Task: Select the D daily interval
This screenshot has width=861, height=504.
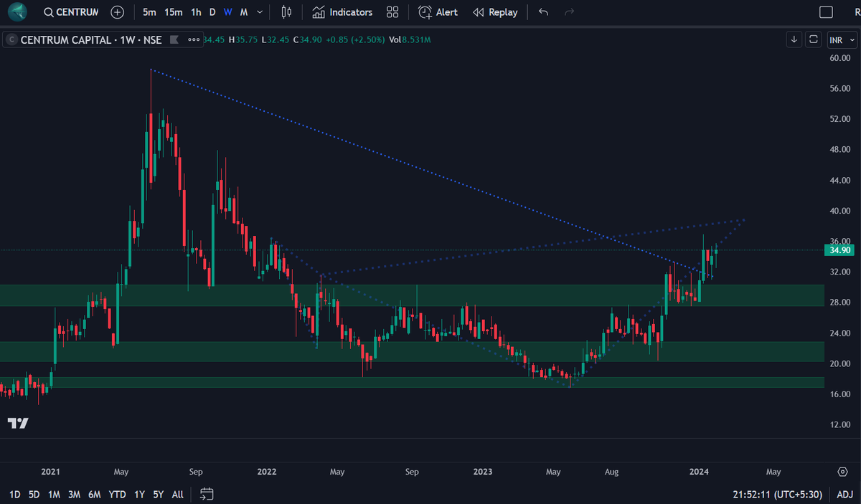Action: click(212, 12)
